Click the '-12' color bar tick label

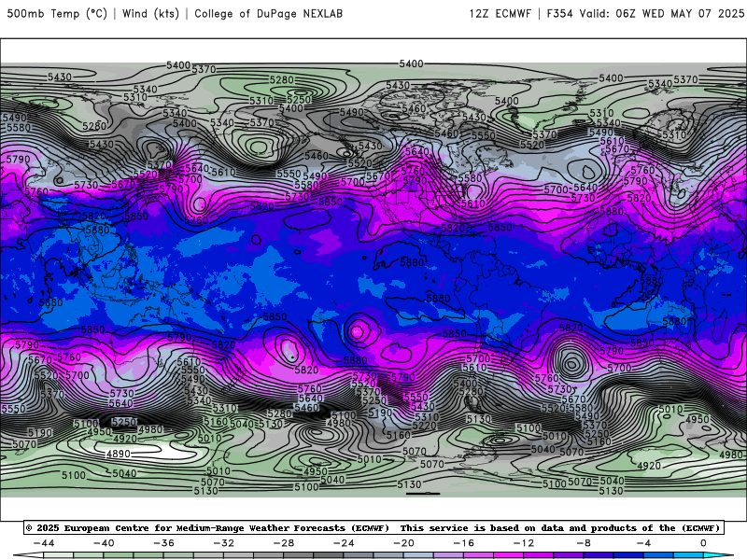(x=524, y=543)
